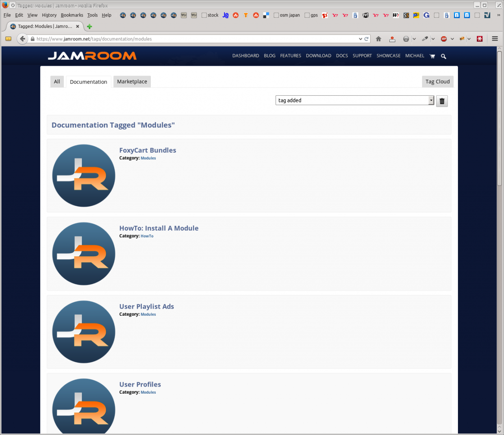This screenshot has height=435, width=504.
Task: Click the address bar URL field
Action: (x=197, y=39)
